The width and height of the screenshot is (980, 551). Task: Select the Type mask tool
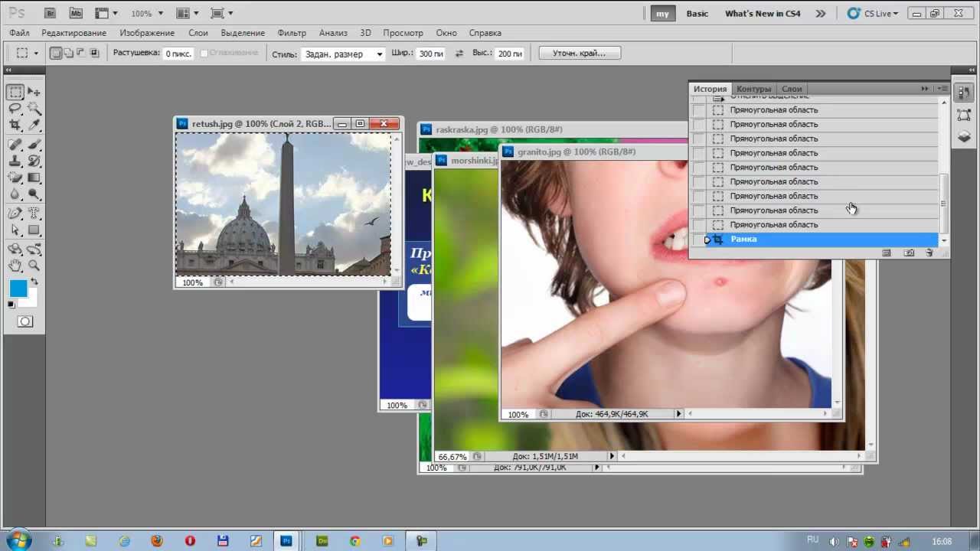tap(34, 214)
